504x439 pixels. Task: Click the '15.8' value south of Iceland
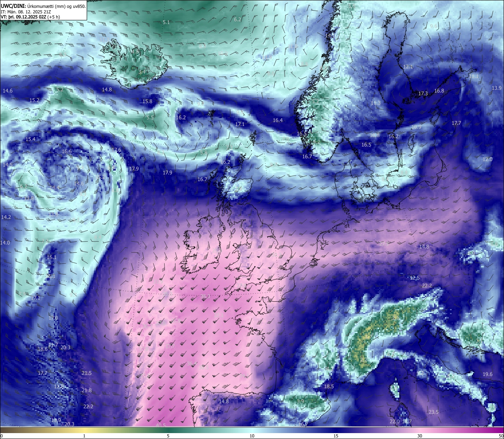pos(147,102)
